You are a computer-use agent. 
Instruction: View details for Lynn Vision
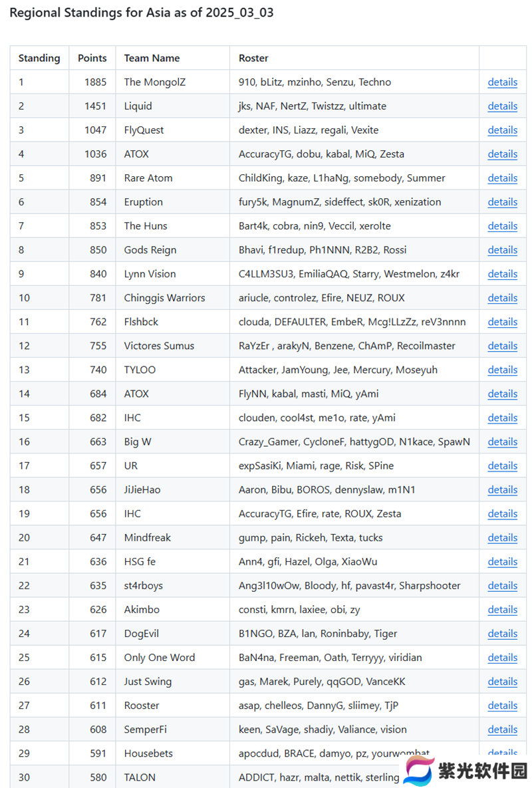(x=502, y=274)
